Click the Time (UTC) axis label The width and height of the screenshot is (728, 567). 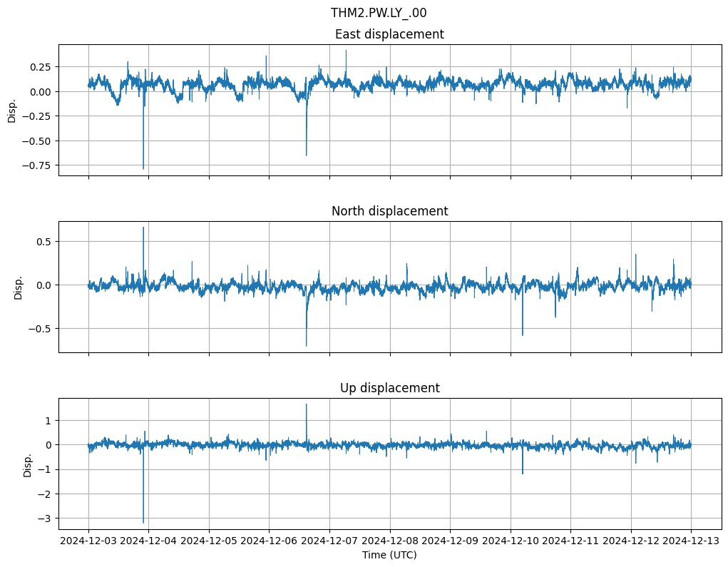[389, 555]
